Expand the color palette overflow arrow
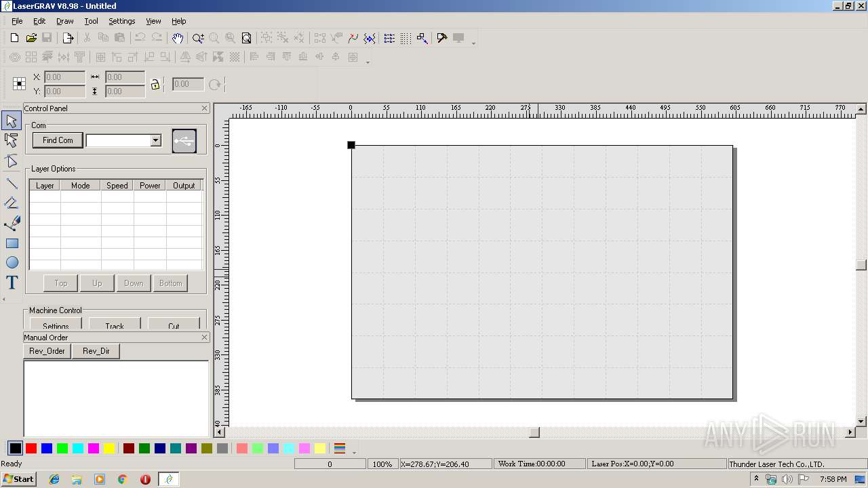This screenshot has height=488, width=868. [353, 451]
